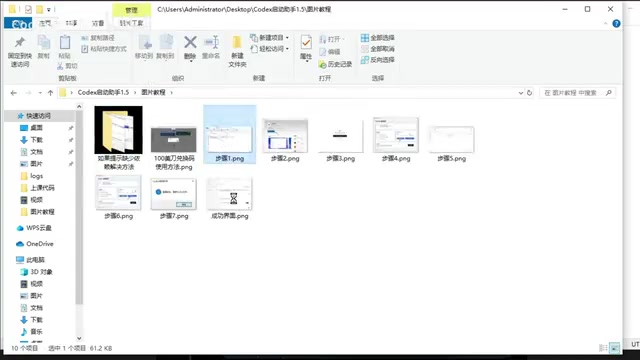
Task: Collapse the ribbon using the chevron
Action: [605, 24]
